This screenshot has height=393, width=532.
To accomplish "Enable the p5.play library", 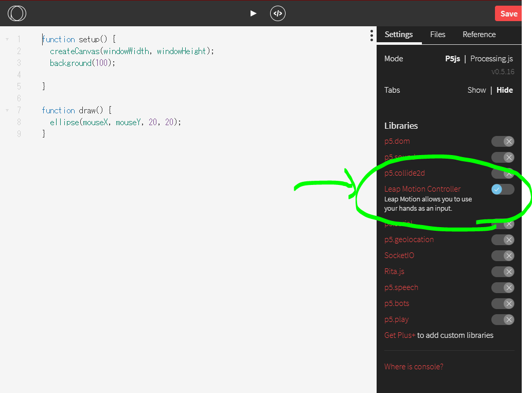I will tap(503, 319).
